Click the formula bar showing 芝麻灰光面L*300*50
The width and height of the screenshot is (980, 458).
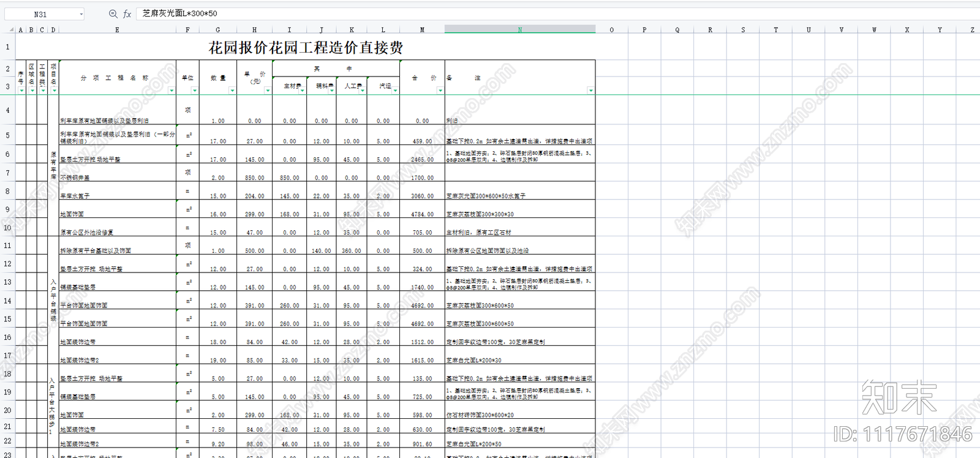click(557, 13)
